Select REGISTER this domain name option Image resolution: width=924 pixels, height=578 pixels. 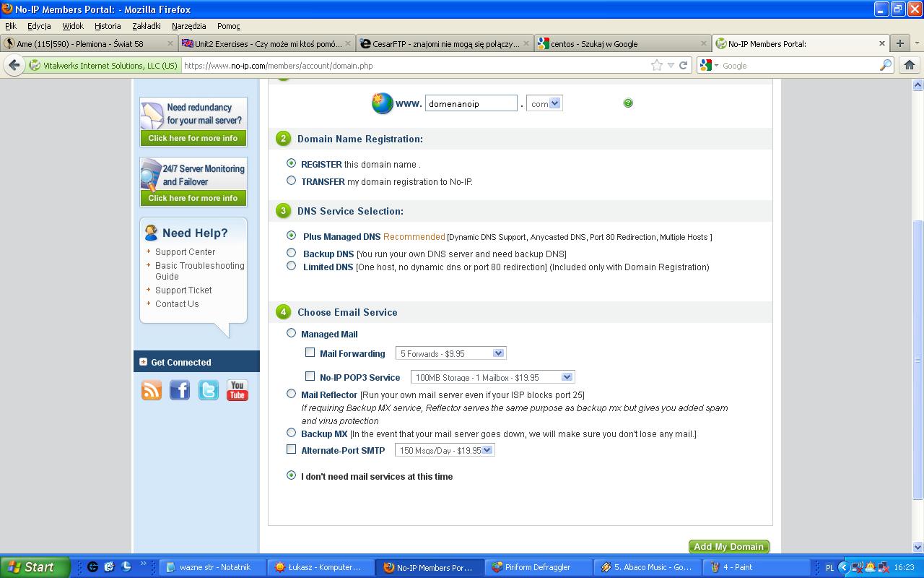292,163
